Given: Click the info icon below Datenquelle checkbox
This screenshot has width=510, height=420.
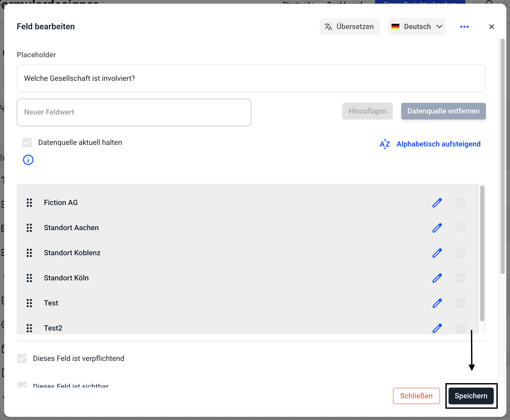Looking at the screenshot, I should pos(28,160).
